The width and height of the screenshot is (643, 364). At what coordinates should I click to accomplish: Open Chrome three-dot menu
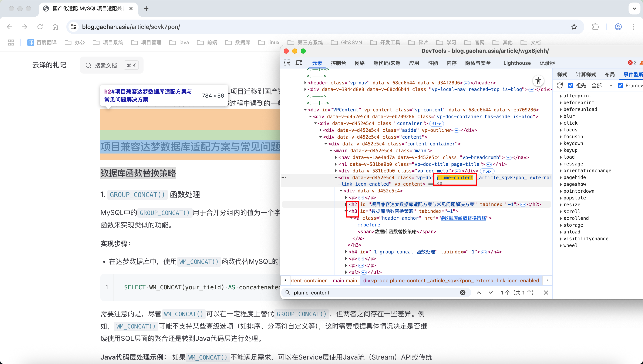point(633,27)
